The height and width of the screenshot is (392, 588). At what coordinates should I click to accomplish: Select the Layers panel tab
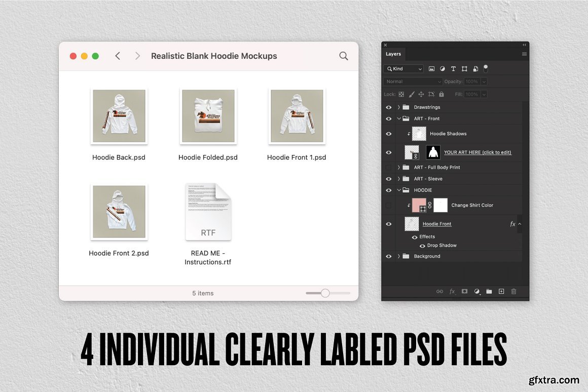click(393, 54)
